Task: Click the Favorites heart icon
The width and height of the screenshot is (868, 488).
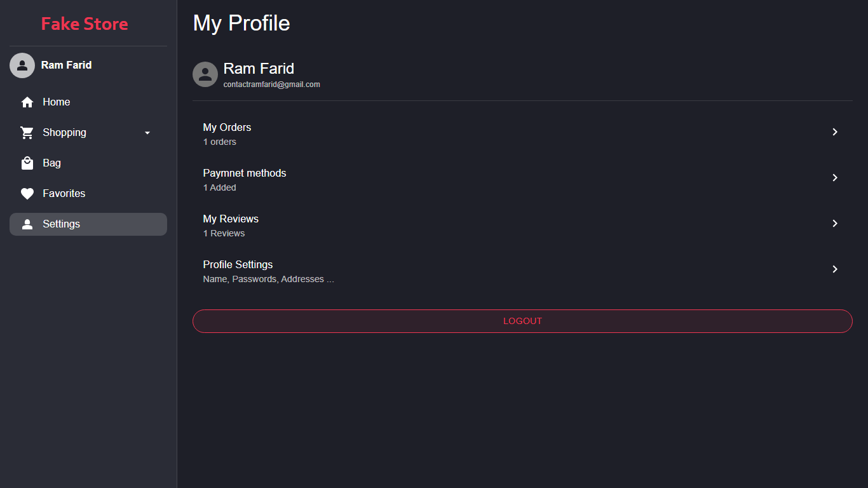Action: [x=27, y=194]
